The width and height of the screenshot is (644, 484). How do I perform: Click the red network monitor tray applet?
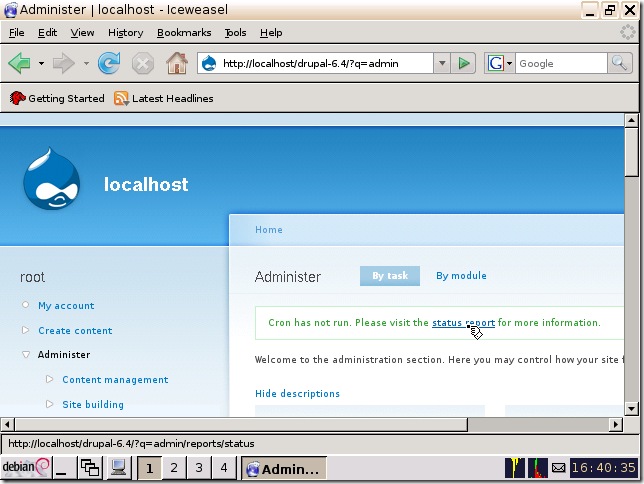(538, 468)
